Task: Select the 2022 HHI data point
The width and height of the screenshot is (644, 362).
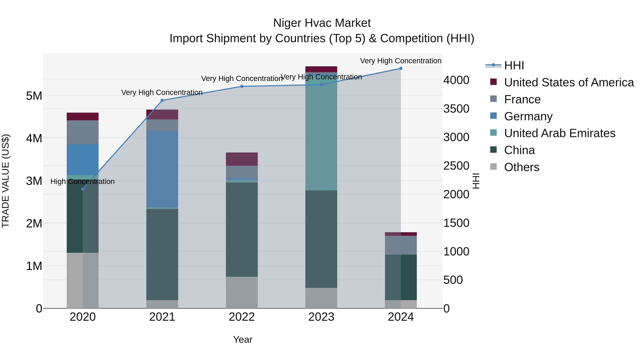Action: [242, 87]
